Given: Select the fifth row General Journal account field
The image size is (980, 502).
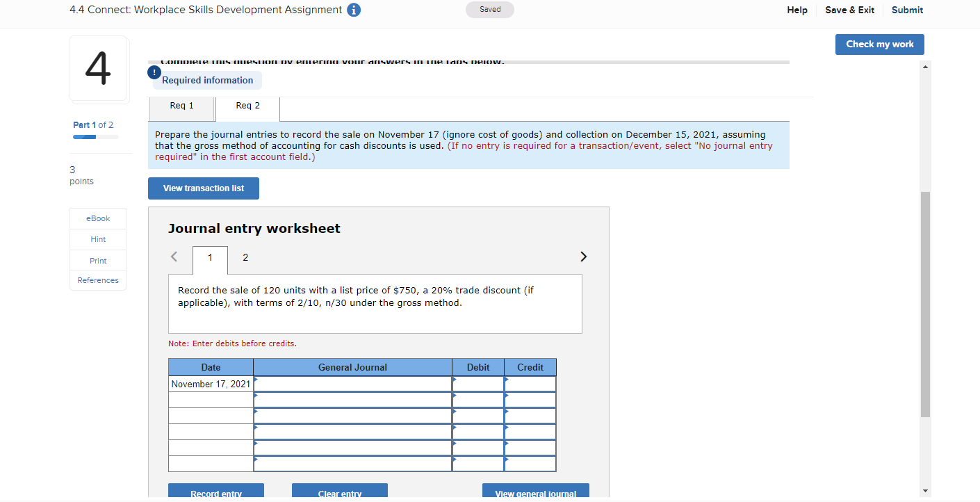Looking at the screenshot, I should pos(352,448).
